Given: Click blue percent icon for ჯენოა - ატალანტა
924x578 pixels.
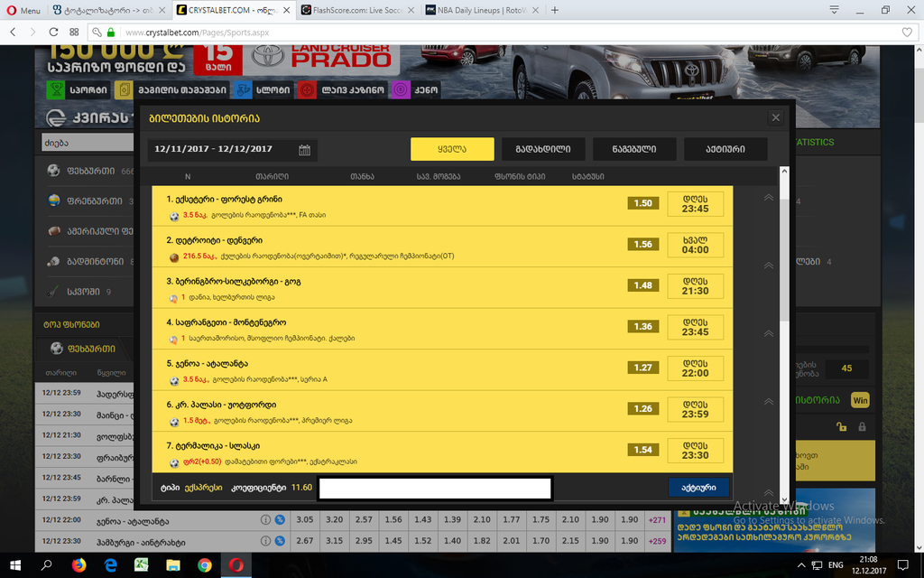Looking at the screenshot, I should 280,519.
